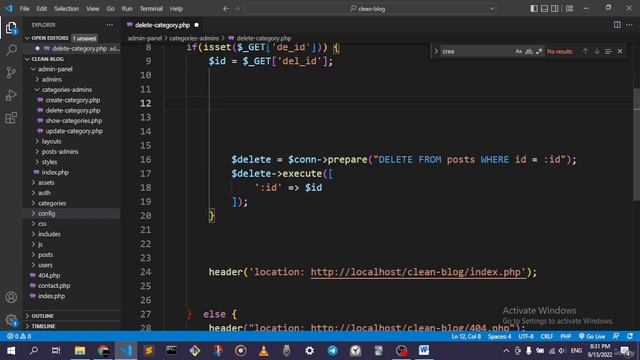Screen dimensions: 640x360
Task: Expand the replace field chevron in find widget
Action: click(436, 51)
